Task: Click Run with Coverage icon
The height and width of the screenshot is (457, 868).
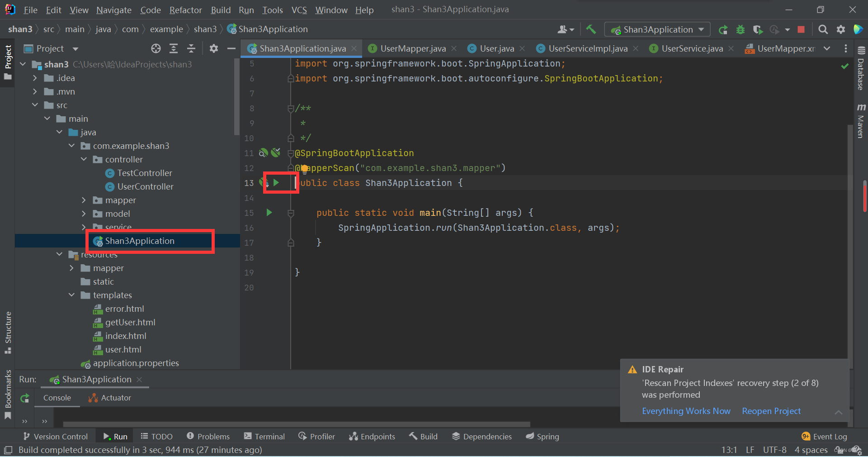Action: tap(758, 29)
